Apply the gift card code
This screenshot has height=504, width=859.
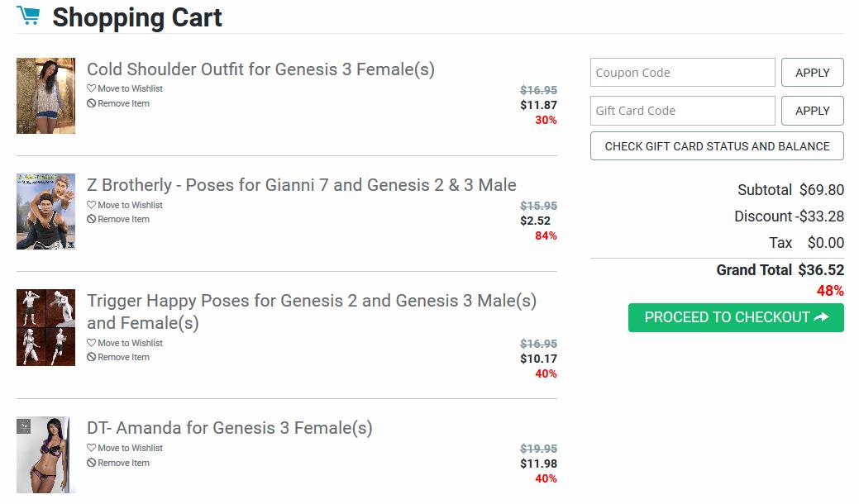[812, 110]
